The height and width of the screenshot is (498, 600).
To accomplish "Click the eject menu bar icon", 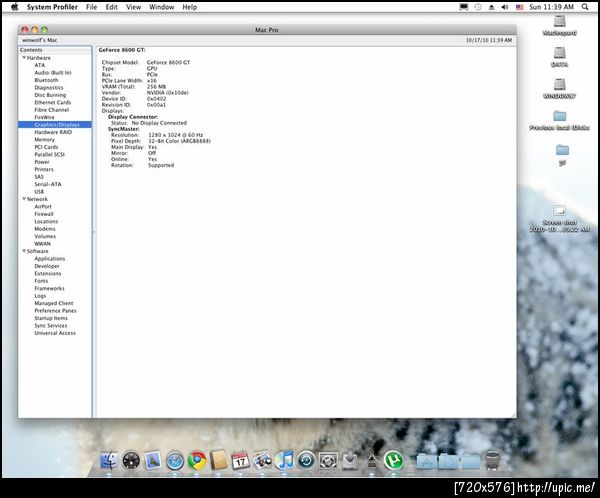I will click(x=491, y=7).
